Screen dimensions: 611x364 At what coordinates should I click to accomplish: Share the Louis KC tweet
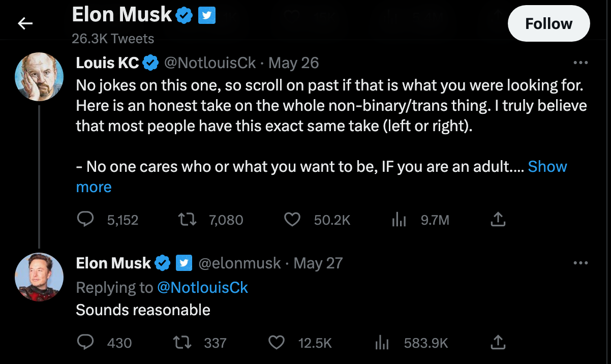click(498, 219)
